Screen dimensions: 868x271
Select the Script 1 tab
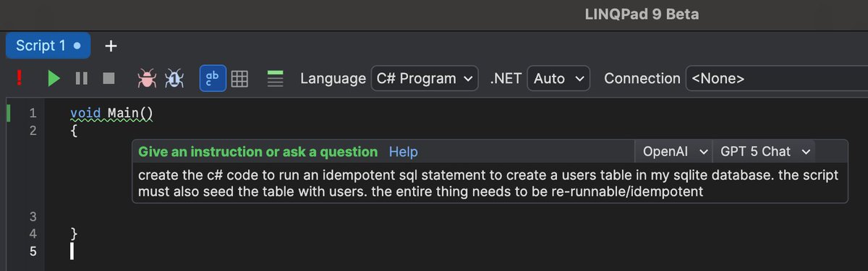pyautogui.click(x=48, y=46)
